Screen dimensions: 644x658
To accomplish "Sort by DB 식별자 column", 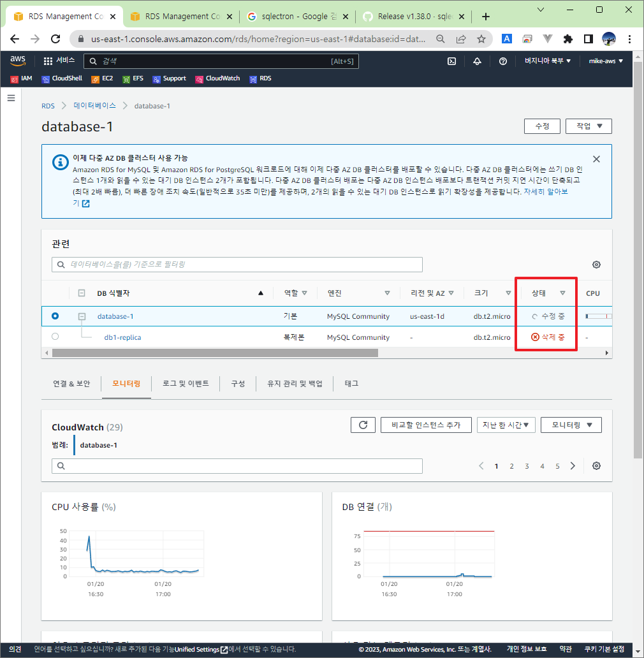I will point(180,293).
